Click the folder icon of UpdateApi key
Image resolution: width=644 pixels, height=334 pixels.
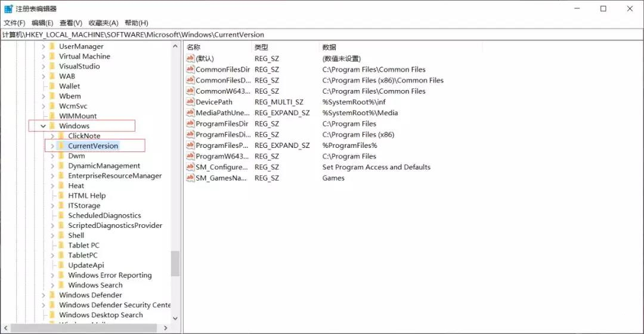tap(61, 265)
